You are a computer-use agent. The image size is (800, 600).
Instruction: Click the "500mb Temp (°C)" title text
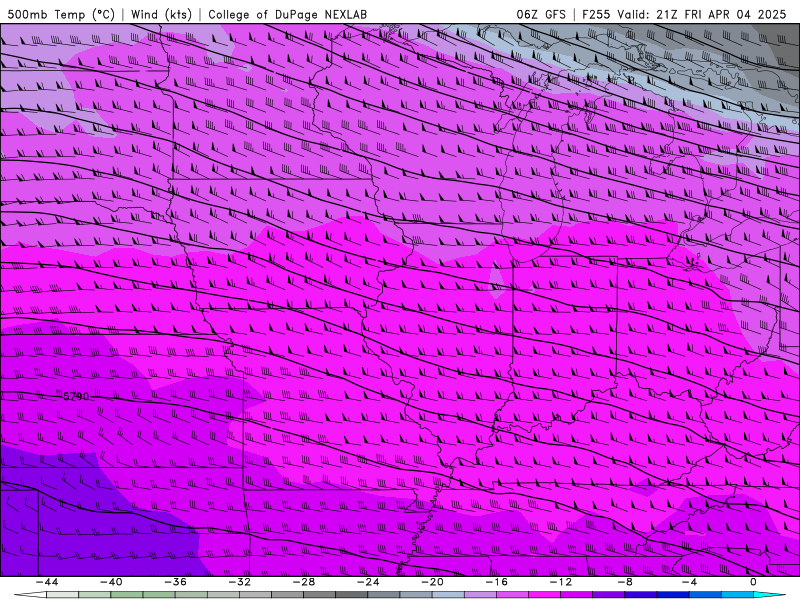[x=61, y=14]
